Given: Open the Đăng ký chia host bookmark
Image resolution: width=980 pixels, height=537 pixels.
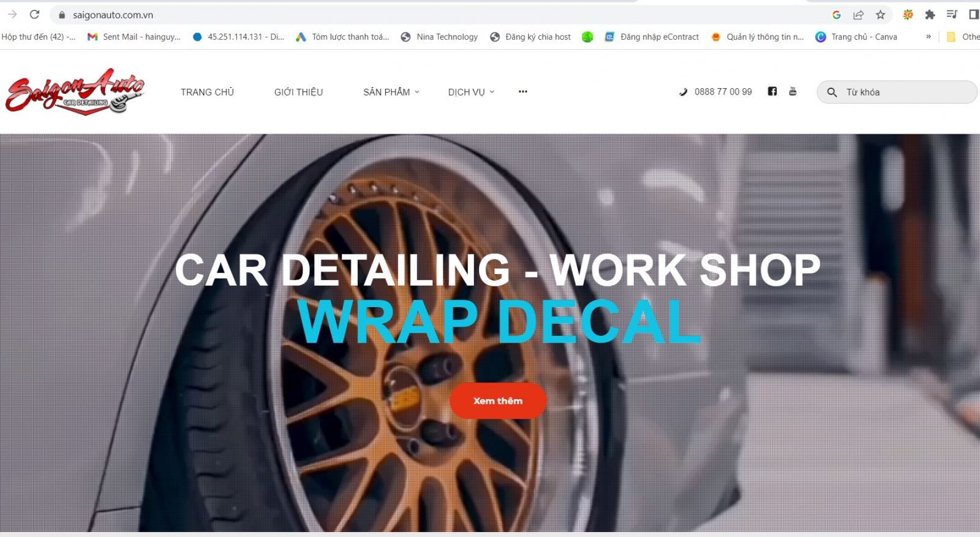Looking at the screenshot, I should pos(530,37).
